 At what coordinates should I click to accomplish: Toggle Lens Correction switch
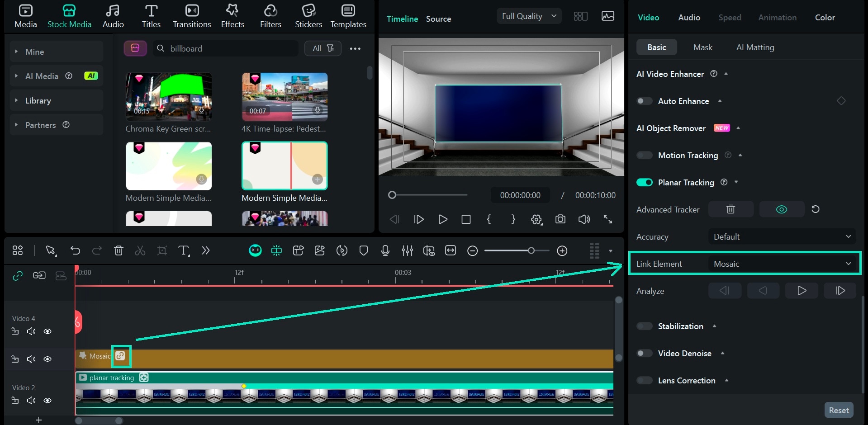coord(645,381)
